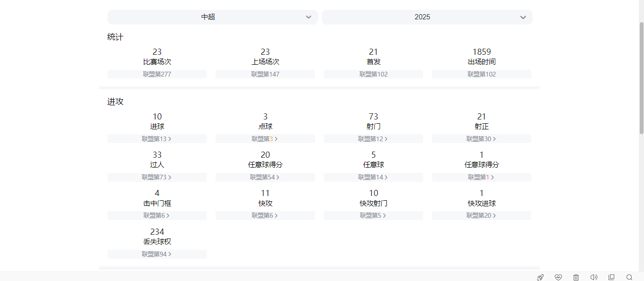Click the magnifier search icon
644x281 pixels.
[x=629, y=277]
